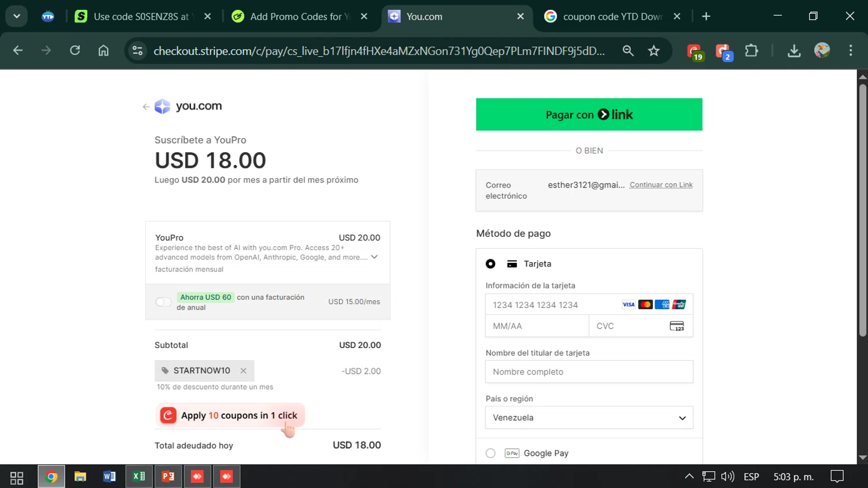Open Word from the taskbar
Image resolution: width=868 pixels, height=488 pixels.
tap(109, 476)
